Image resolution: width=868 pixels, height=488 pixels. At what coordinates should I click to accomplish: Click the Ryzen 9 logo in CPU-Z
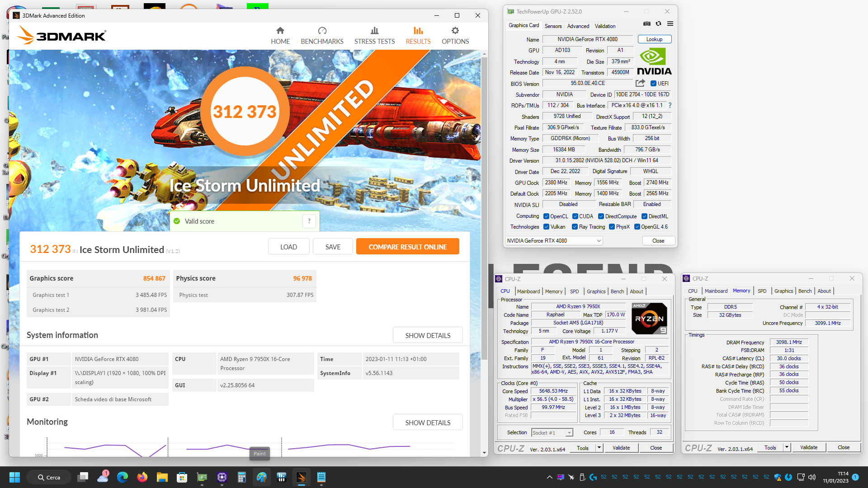(649, 319)
